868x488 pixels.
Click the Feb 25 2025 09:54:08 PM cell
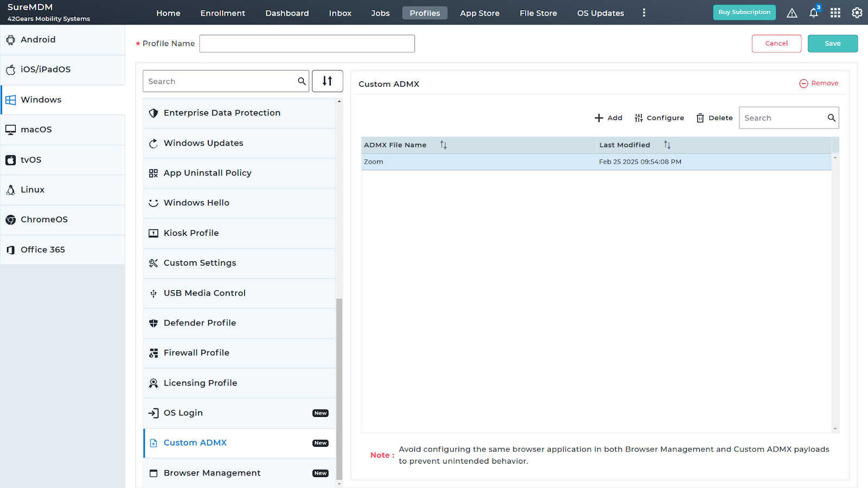[x=640, y=162]
